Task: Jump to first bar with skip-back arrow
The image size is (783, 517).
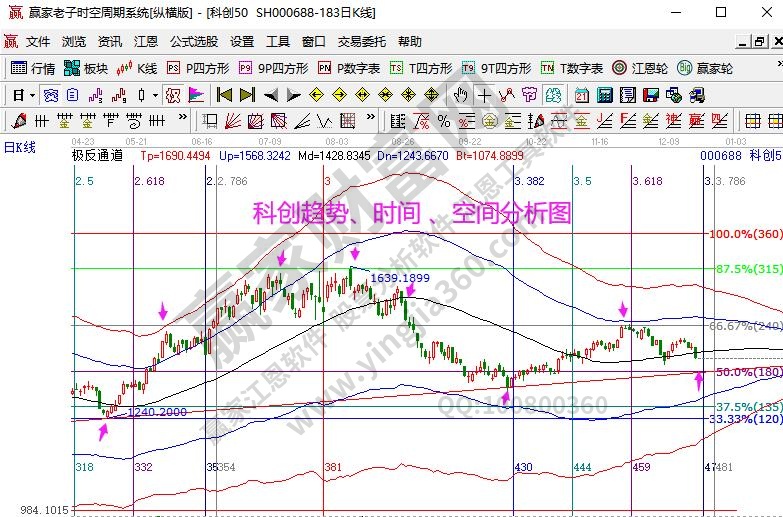Action: (224, 95)
